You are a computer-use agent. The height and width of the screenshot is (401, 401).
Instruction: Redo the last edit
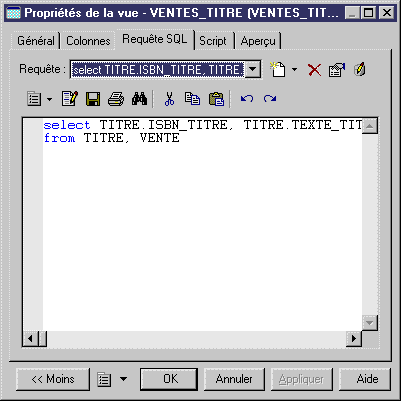pyautogui.click(x=270, y=99)
